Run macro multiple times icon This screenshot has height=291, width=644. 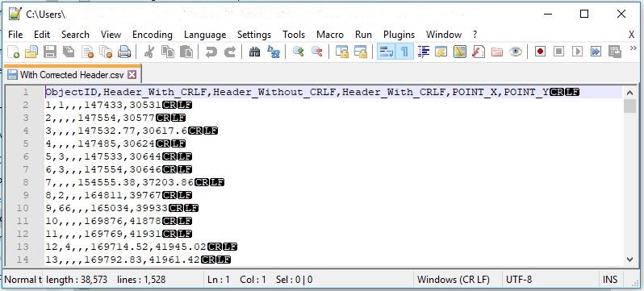point(596,52)
